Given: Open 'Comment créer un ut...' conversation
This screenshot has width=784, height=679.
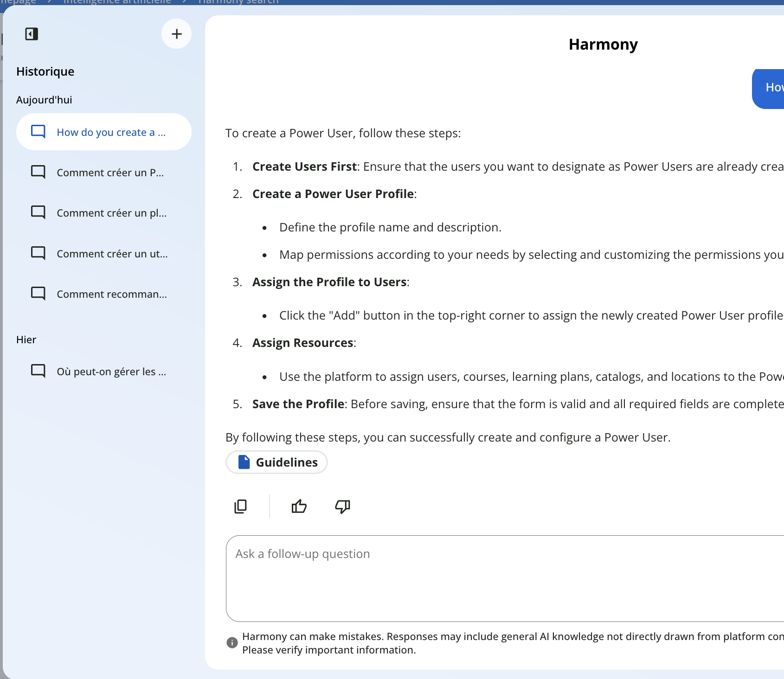Looking at the screenshot, I should 104,254.
